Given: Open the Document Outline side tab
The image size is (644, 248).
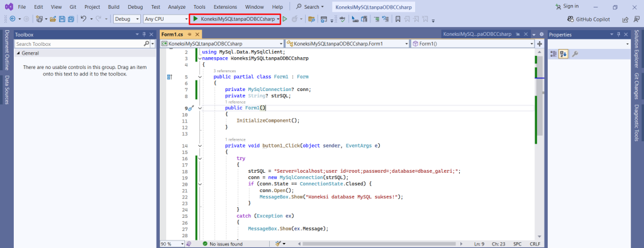Looking at the screenshot, I should point(7,50).
